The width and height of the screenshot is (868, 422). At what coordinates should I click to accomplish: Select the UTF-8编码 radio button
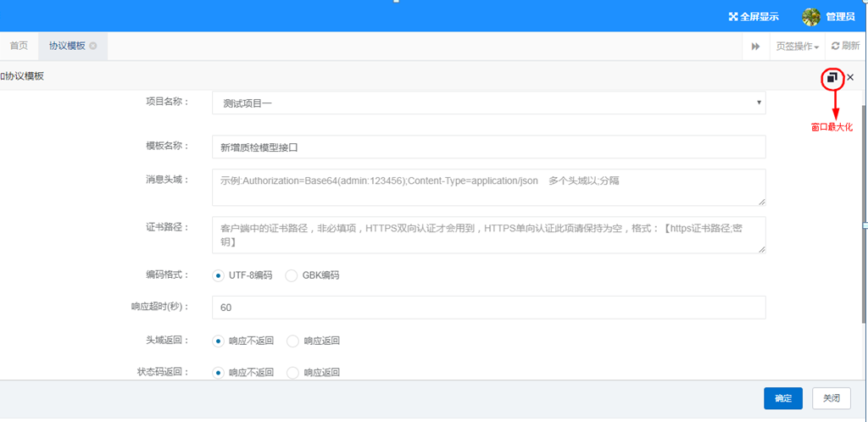coord(218,275)
